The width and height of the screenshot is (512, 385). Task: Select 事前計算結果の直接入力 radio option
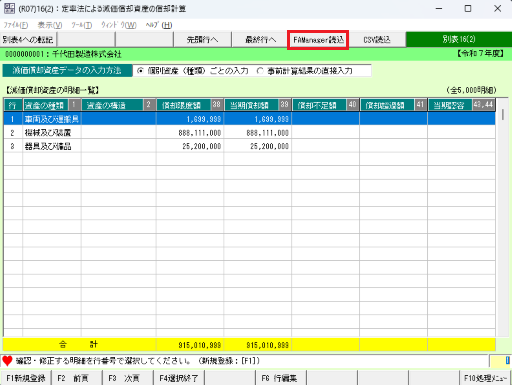pos(305,71)
